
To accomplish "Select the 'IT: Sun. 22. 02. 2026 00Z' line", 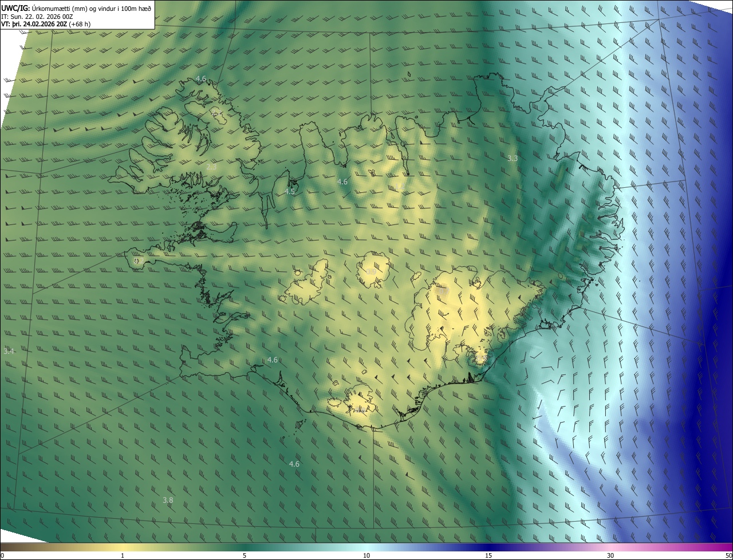I will point(37,16).
